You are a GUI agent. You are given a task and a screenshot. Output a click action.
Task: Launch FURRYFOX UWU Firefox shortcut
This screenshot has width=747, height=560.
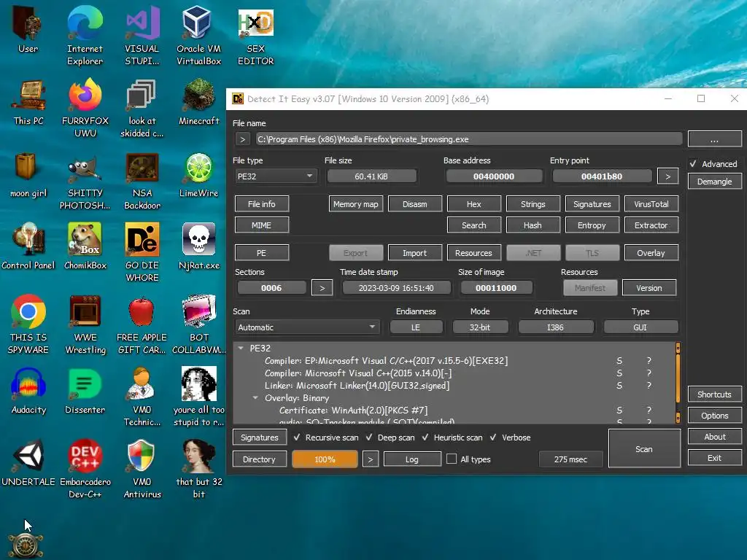[x=85, y=109]
